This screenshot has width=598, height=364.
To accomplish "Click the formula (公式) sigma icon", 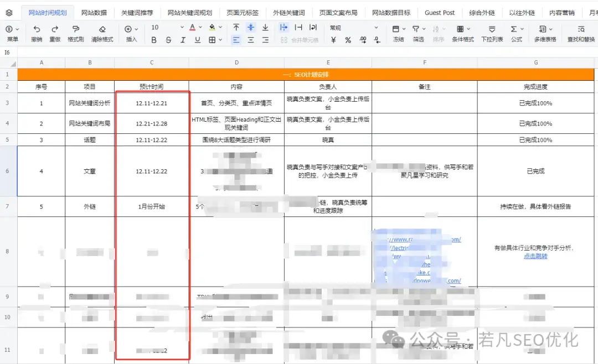I will click(514, 29).
